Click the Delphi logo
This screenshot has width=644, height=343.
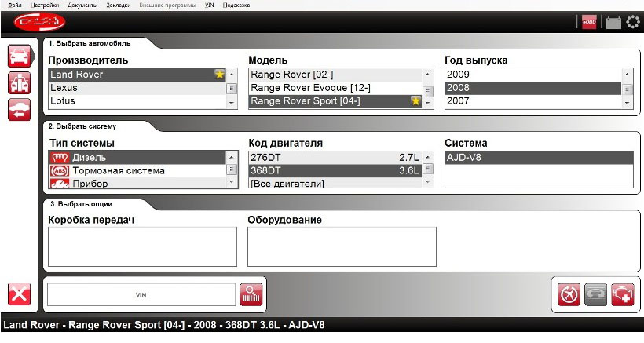click(x=39, y=22)
